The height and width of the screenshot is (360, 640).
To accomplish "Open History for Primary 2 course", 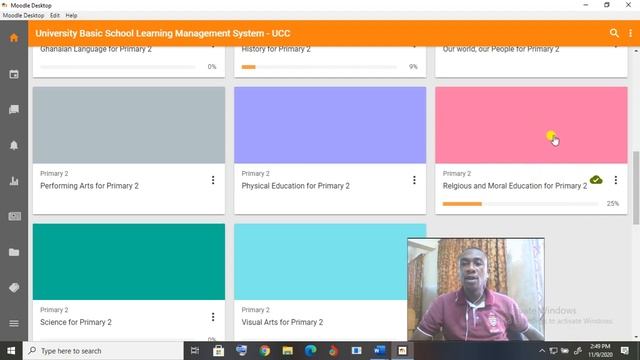I will coord(276,49).
